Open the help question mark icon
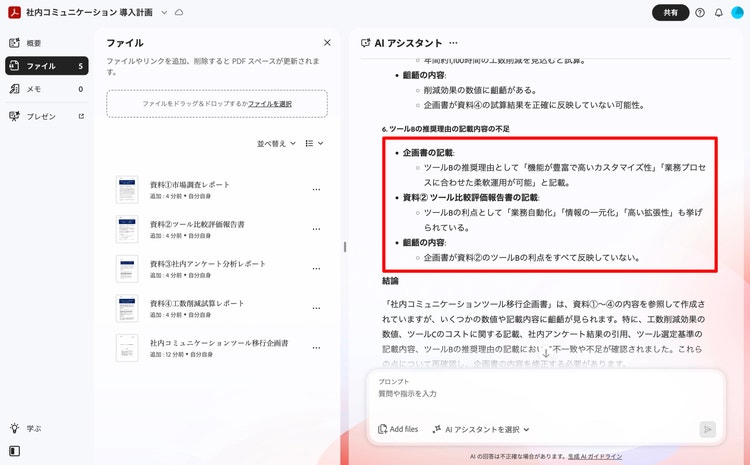Screen dimensions: 750x465 pyautogui.click(x=700, y=13)
